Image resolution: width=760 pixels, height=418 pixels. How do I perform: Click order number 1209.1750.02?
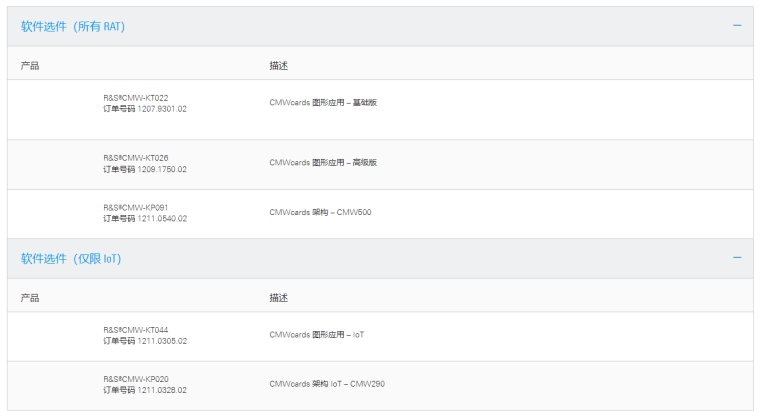coord(162,169)
